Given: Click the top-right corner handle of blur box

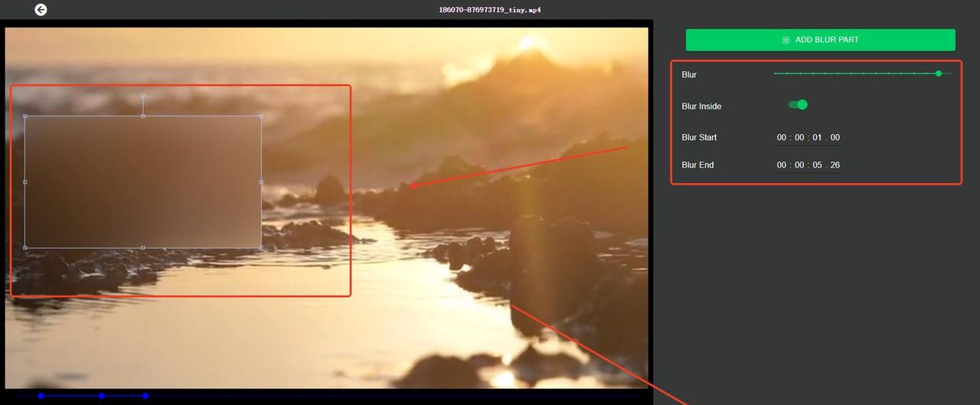Looking at the screenshot, I should 261,116.
